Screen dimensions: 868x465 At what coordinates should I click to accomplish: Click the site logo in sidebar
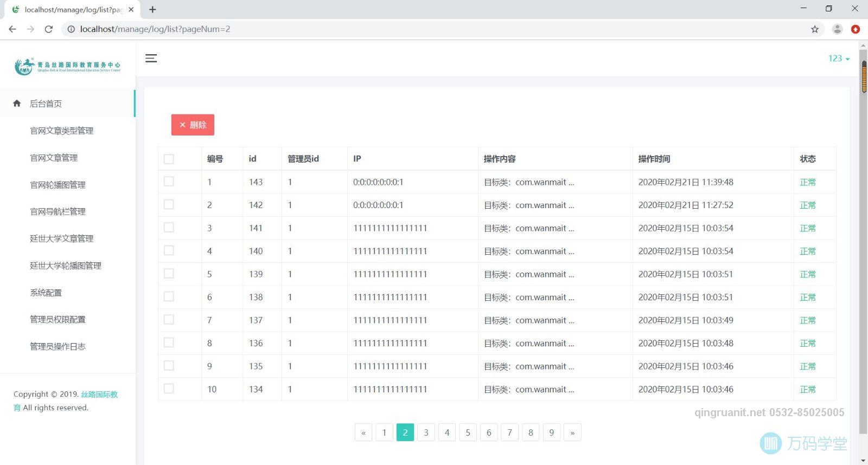(67, 66)
